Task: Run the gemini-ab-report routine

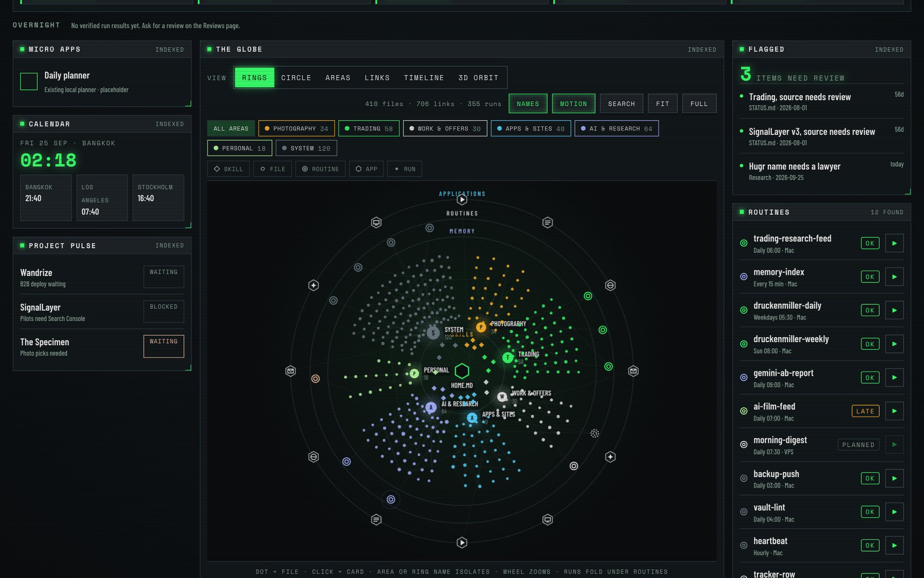Action: [x=894, y=378]
